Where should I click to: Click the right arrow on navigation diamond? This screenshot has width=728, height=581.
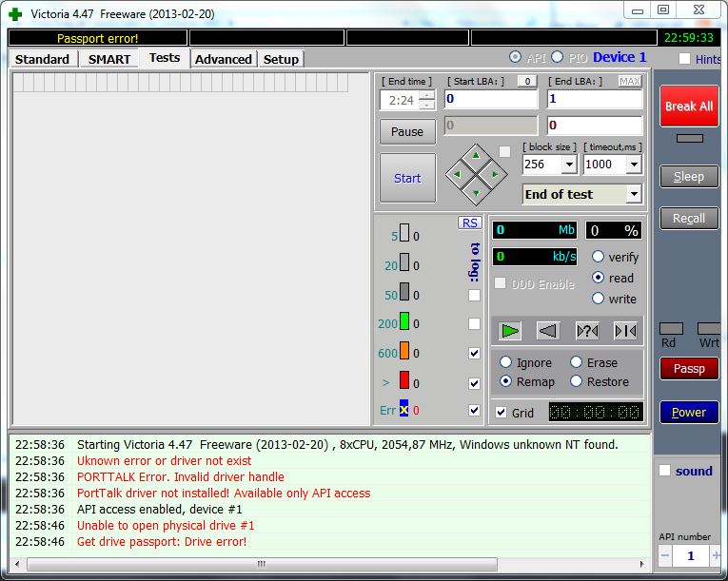495,174
